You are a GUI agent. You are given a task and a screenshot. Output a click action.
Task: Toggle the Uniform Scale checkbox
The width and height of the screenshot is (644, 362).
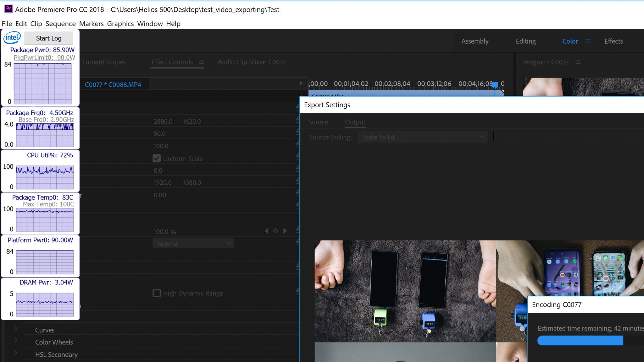[x=157, y=158]
